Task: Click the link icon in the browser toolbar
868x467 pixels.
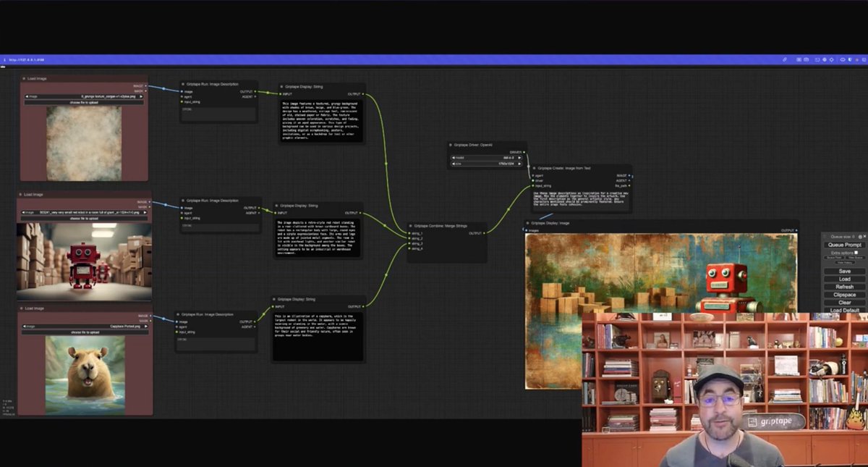Action: pyautogui.click(x=785, y=59)
